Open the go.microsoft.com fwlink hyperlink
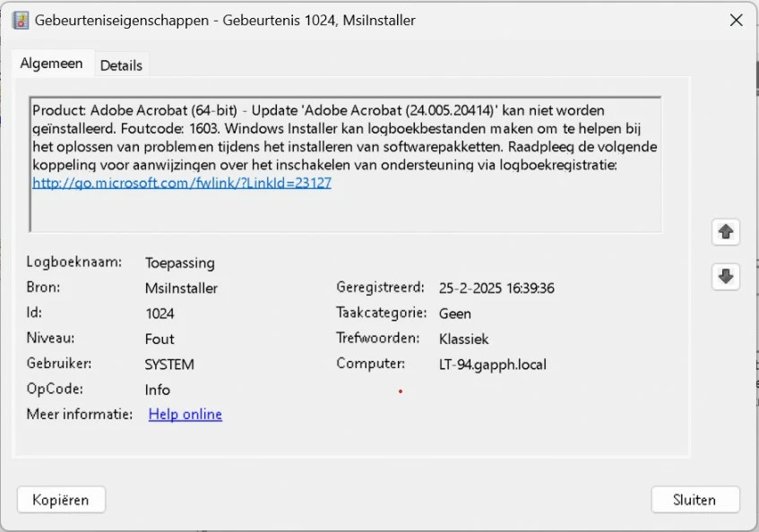 click(x=182, y=183)
